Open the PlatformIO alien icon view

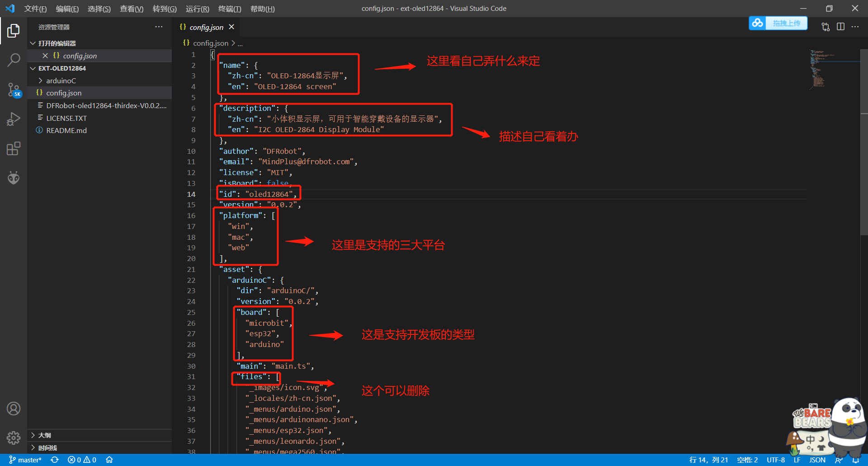[x=14, y=178]
